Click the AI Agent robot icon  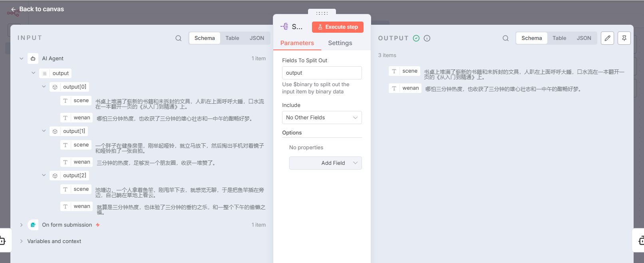pyautogui.click(x=33, y=58)
